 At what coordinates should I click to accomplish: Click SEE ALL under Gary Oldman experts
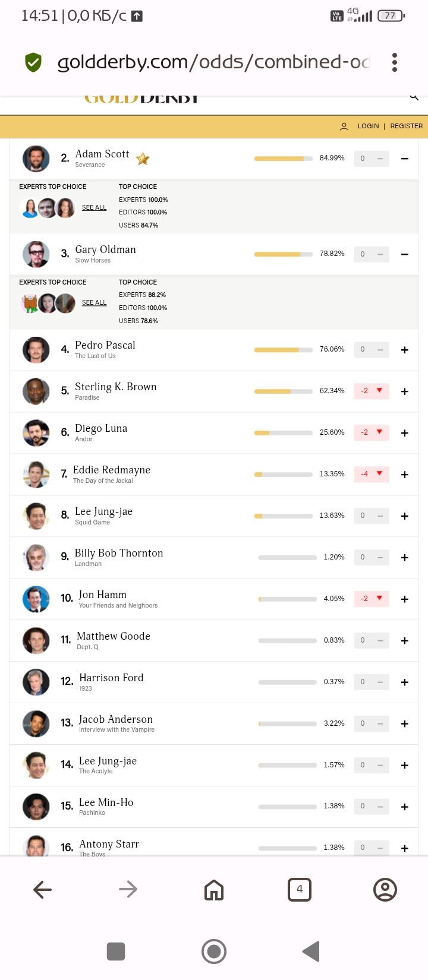point(95,302)
